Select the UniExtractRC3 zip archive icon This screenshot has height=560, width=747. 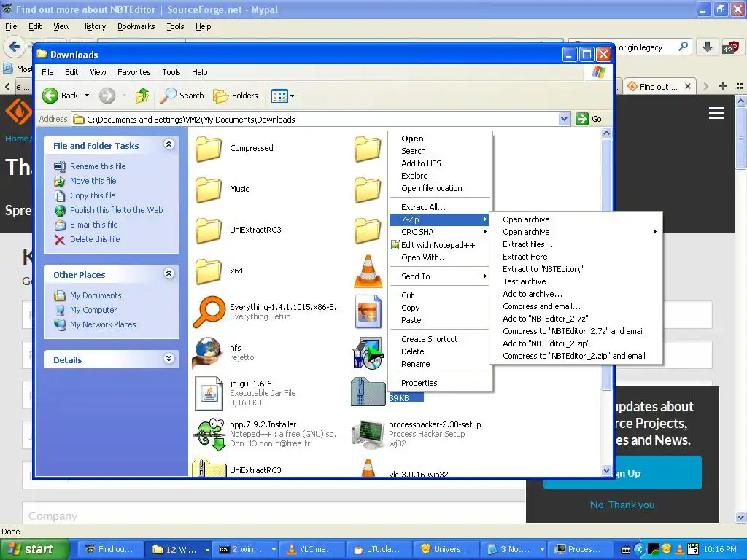pos(209,467)
